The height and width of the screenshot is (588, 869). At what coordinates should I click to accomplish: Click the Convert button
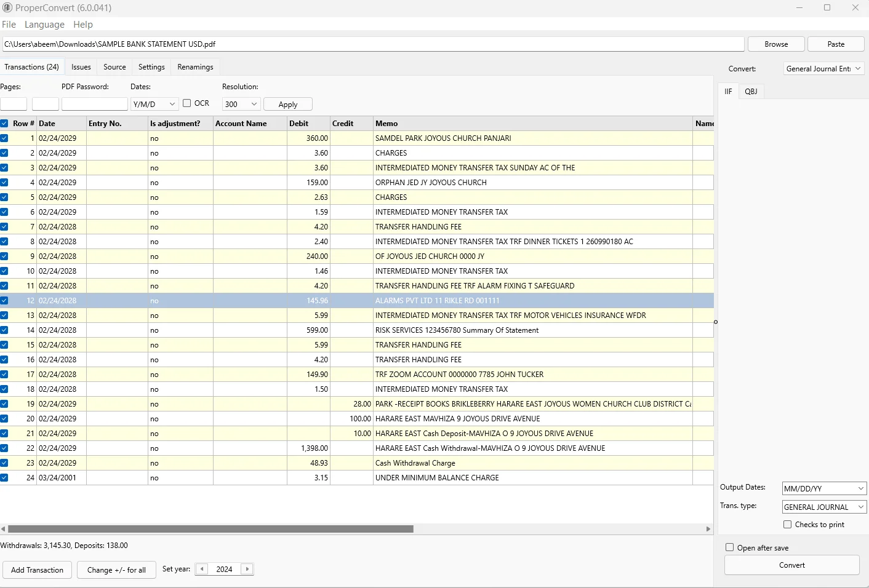(x=791, y=565)
